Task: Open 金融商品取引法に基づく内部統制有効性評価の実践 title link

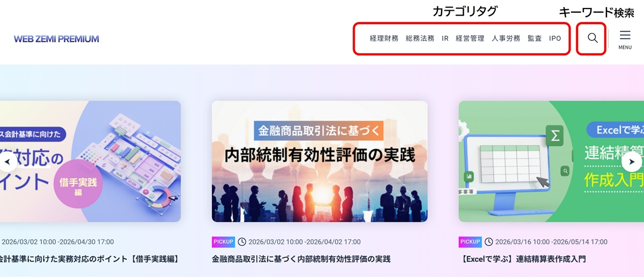Action: pyautogui.click(x=301, y=259)
